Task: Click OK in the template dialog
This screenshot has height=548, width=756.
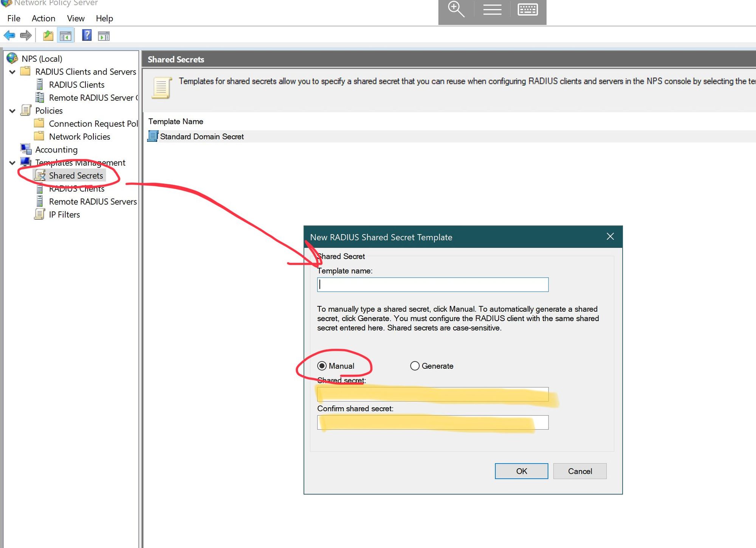Action: click(521, 471)
